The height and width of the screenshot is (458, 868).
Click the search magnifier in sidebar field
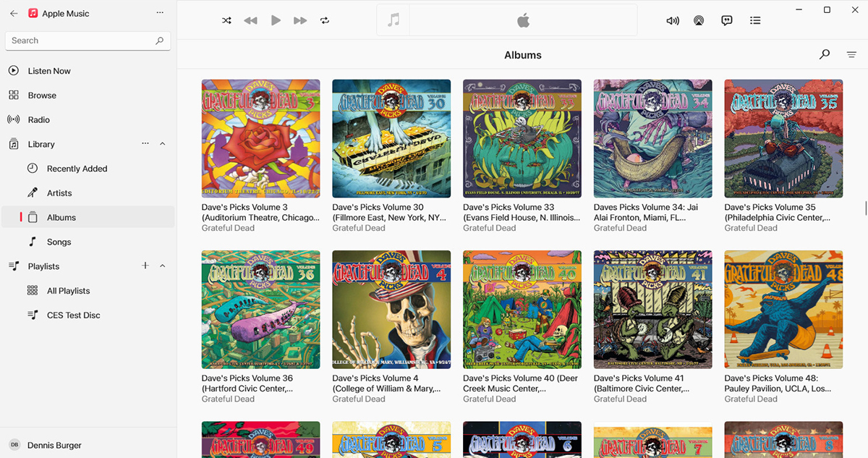coord(160,41)
